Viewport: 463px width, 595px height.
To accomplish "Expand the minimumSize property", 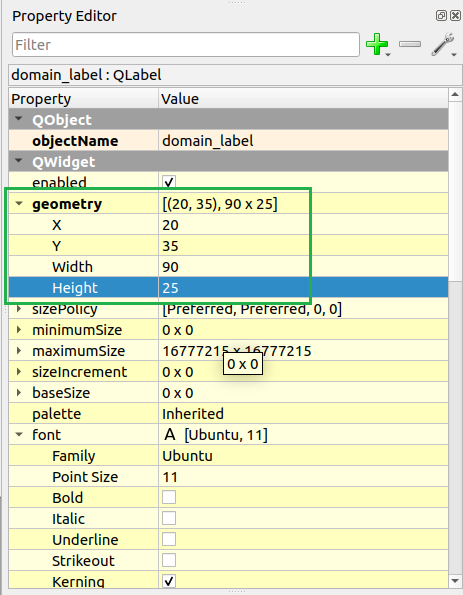I will click(19, 330).
